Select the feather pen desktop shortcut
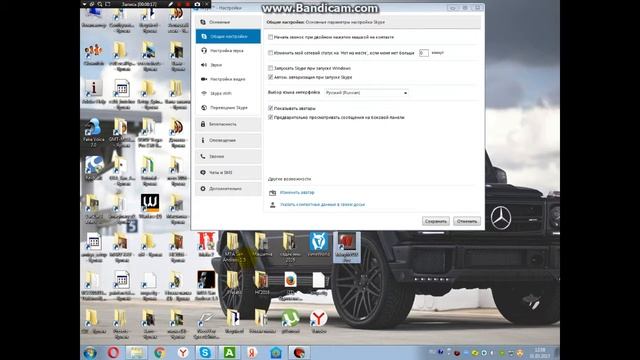This screenshot has height=360, width=640. tap(206, 324)
